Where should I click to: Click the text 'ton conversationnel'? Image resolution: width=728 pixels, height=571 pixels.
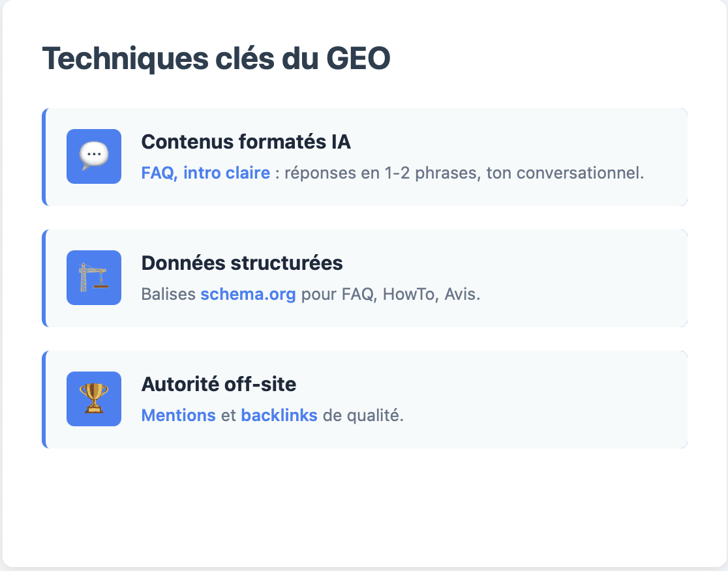(x=565, y=173)
